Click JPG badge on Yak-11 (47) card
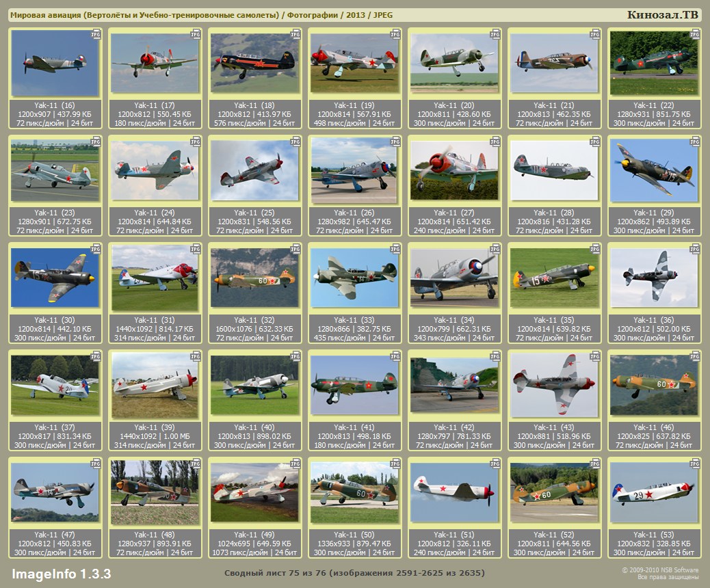710x588 pixels. pos(96,464)
